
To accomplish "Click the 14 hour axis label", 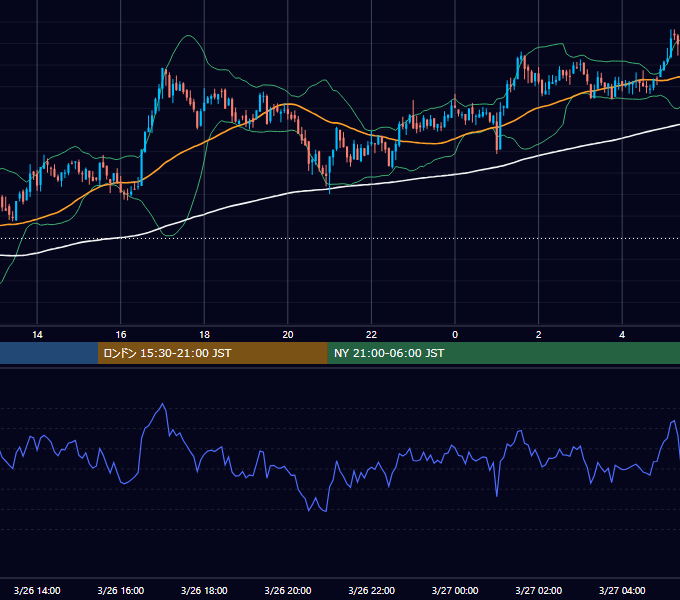I will pyautogui.click(x=37, y=335).
